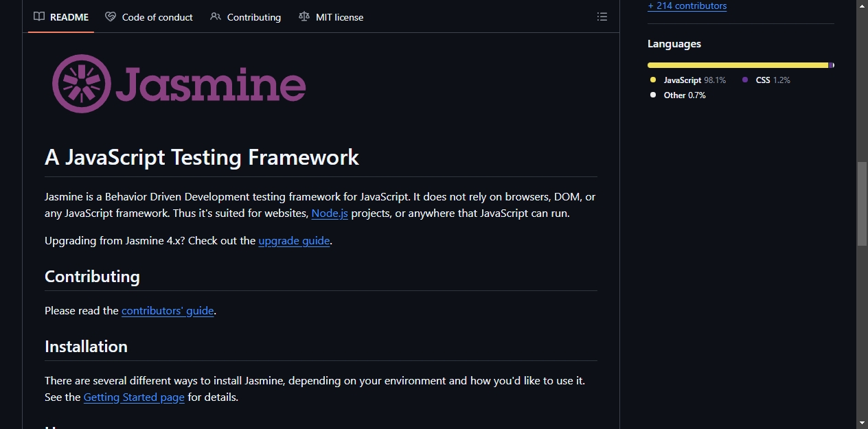This screenshot has height=429, width=868.
Task: Click the yellow JavaScript language bar
Action: pos(738,65)
